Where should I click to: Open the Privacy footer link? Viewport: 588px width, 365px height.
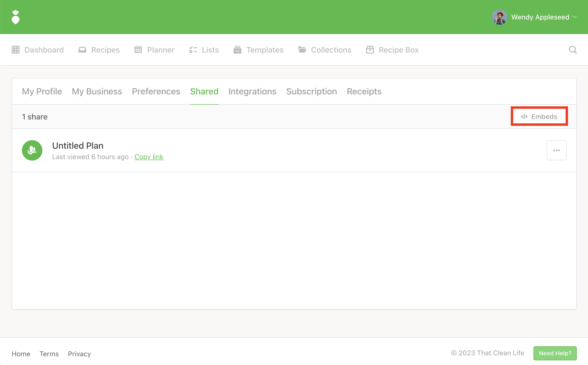point(79,354)
